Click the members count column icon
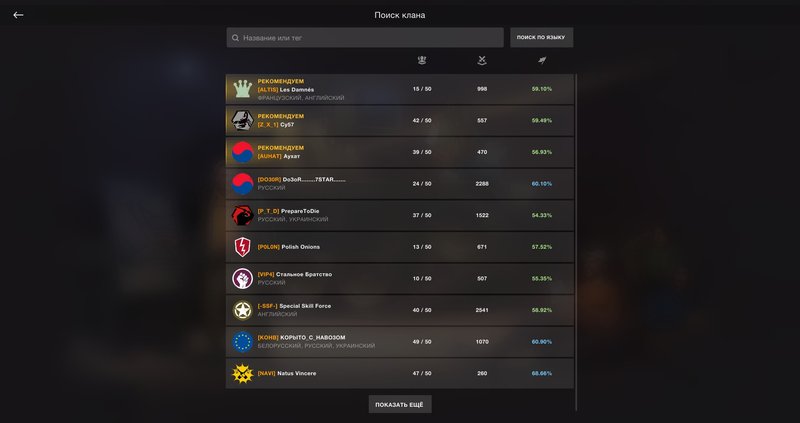The image size is (800, 423). (x=421, y=60)
